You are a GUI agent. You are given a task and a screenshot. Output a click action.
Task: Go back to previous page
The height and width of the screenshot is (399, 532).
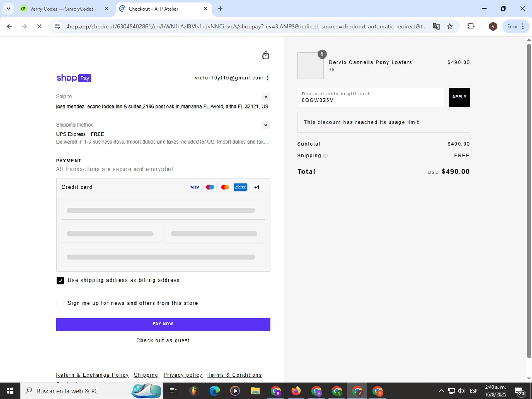(10, 26)
